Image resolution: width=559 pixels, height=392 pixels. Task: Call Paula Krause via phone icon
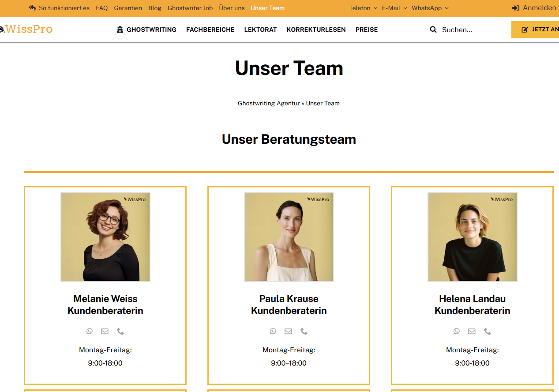pos(304,331)
